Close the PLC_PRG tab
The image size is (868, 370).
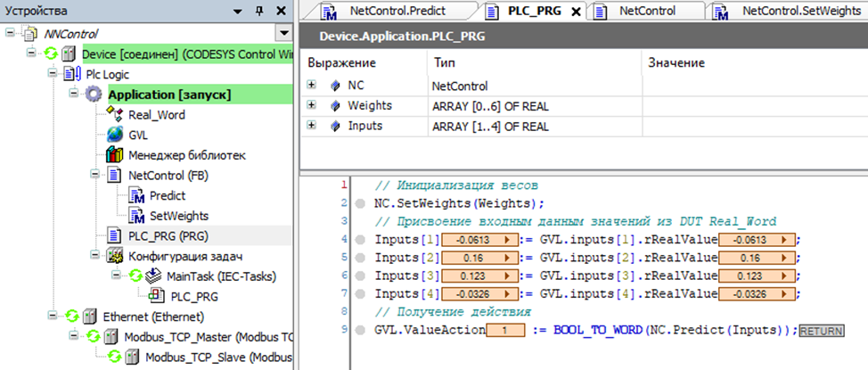coord(576,12)
